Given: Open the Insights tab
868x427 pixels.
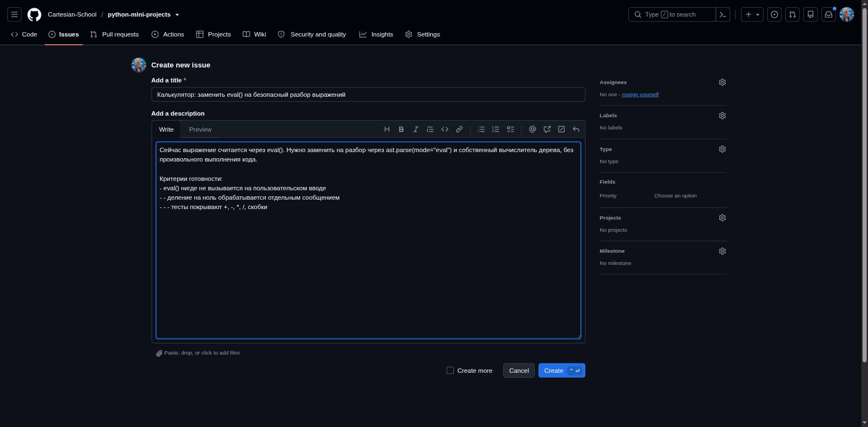Looking at the screenshot, I should tap(376, 34).
